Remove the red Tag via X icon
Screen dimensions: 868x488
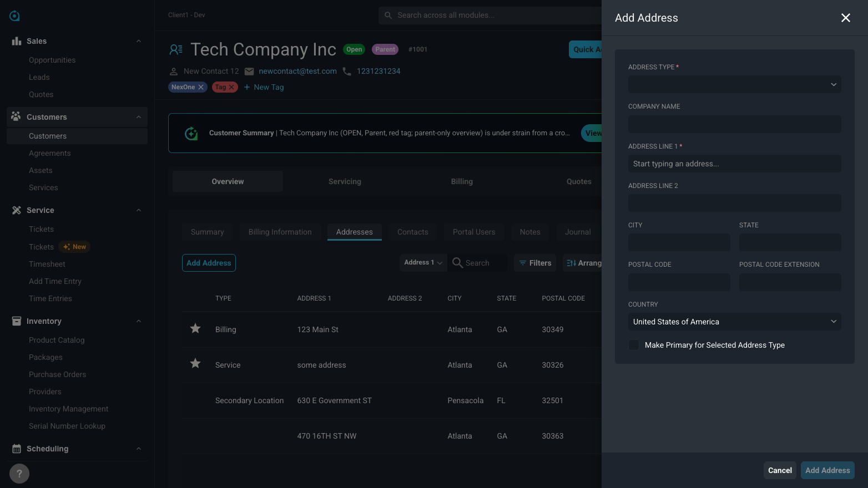[231, 87]
